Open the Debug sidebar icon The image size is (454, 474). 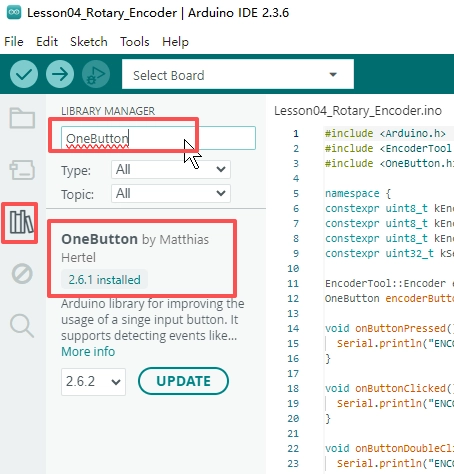[x=22, y=274]
